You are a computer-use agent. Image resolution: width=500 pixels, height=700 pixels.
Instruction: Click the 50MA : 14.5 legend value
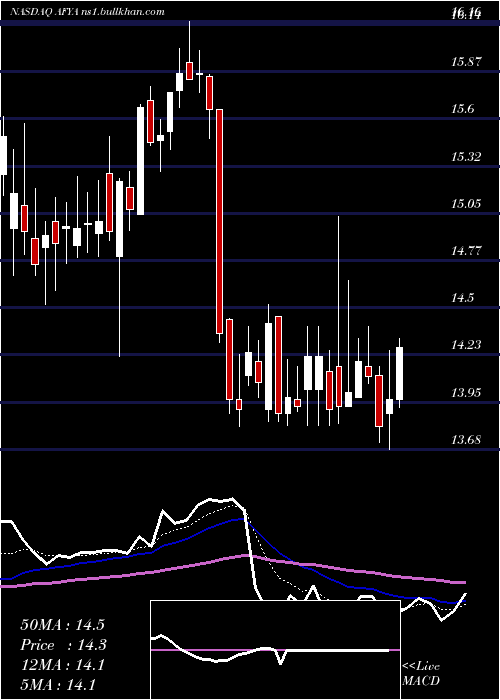(x=62, y=625)
